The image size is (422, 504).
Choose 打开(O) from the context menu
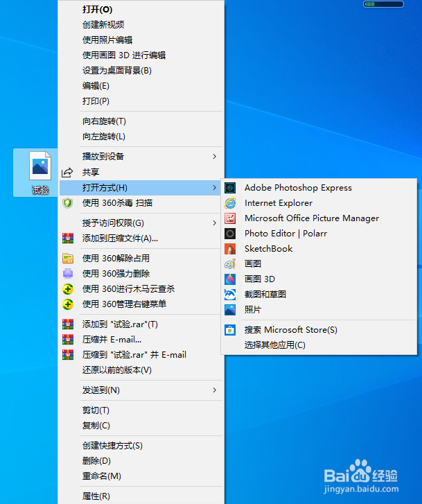98,10
